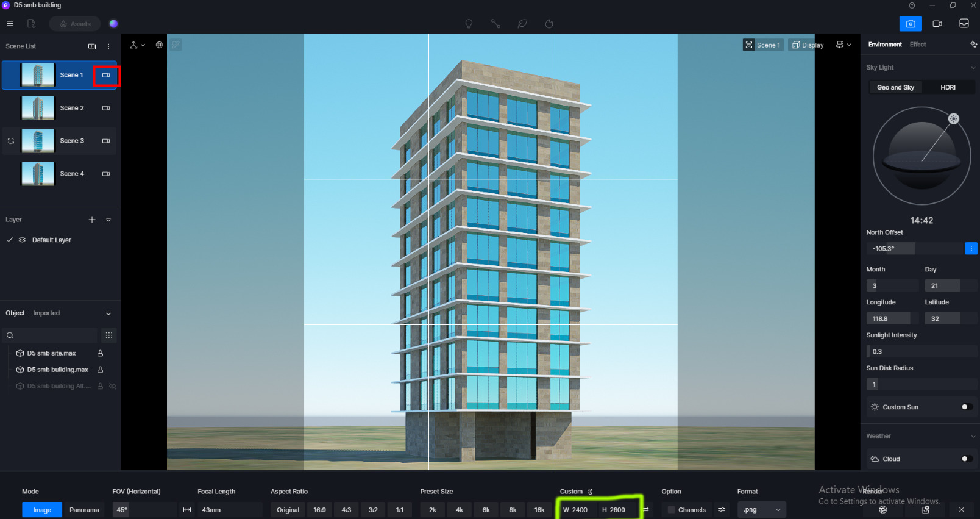The image size is (980, 519).
Task: Click the Scene 1 viewport button
Action: [762, 45]
